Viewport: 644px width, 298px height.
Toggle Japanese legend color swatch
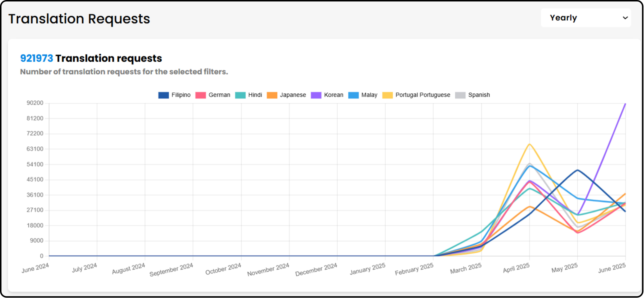[272, 95]
